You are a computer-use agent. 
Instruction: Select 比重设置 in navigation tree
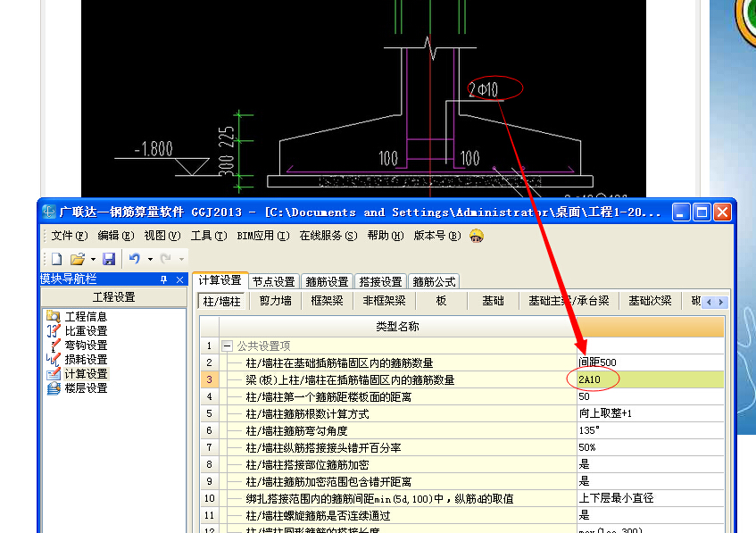tap(86, 331)
